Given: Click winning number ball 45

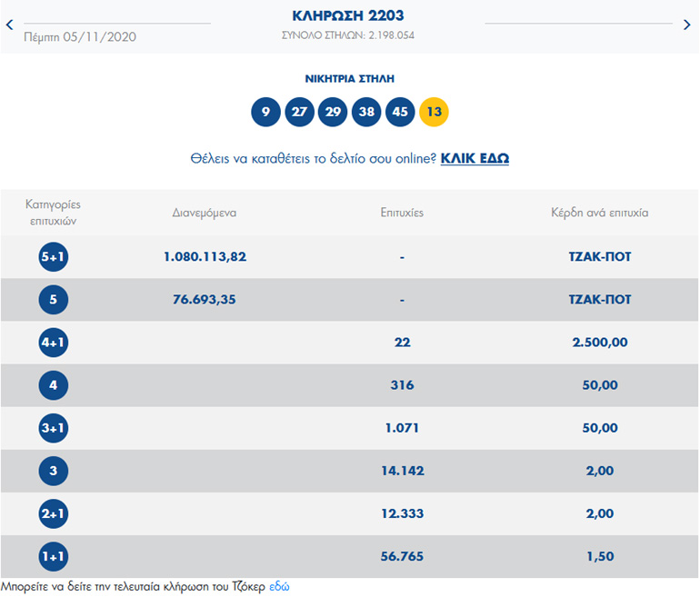Looking at the screenshot, I should [400, 112].
